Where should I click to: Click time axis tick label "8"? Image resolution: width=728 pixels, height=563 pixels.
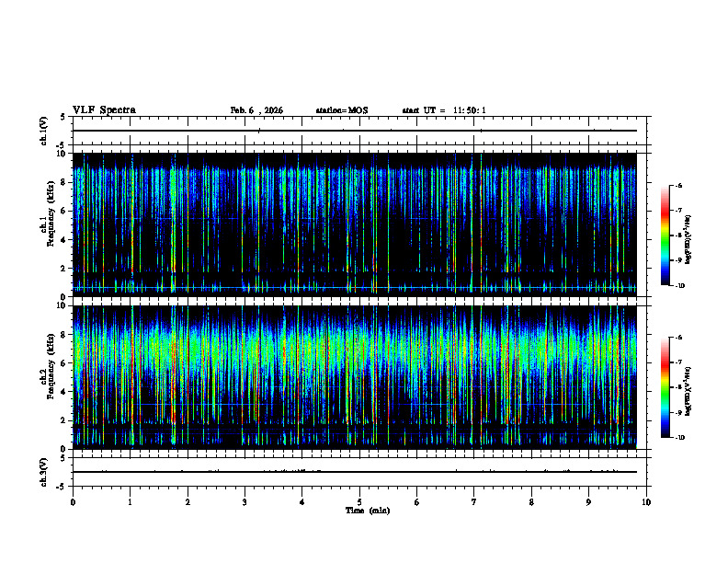(x=531, y=502)
